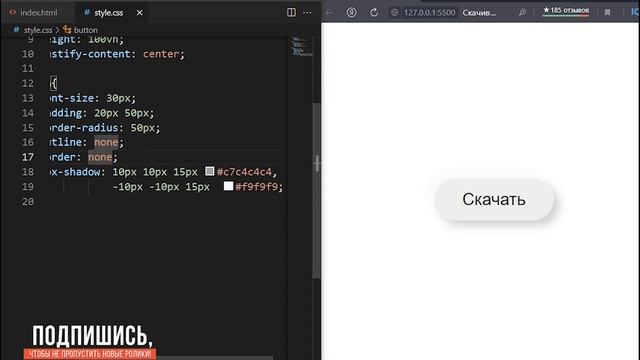The width and height of the screenshot is (640, 360).
Task: Click line number 12 in the gutter
Action: [x=28, y=83]
